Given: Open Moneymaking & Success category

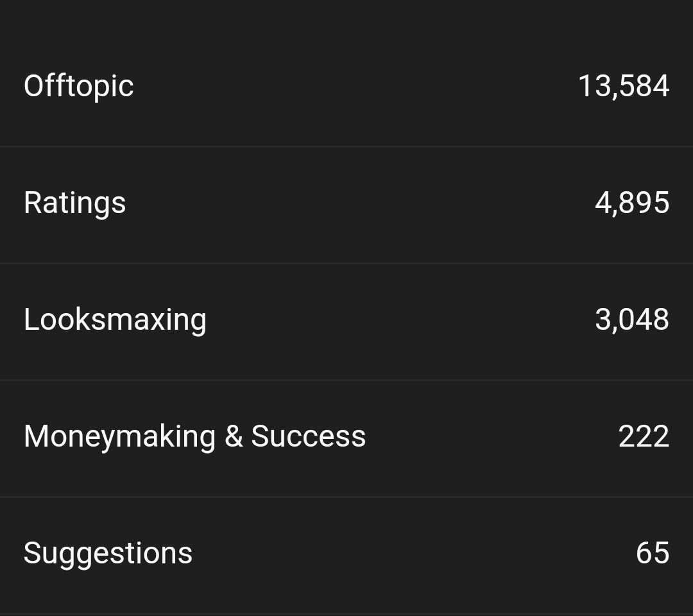Looking at the screenshot, I should coord(194,436).
